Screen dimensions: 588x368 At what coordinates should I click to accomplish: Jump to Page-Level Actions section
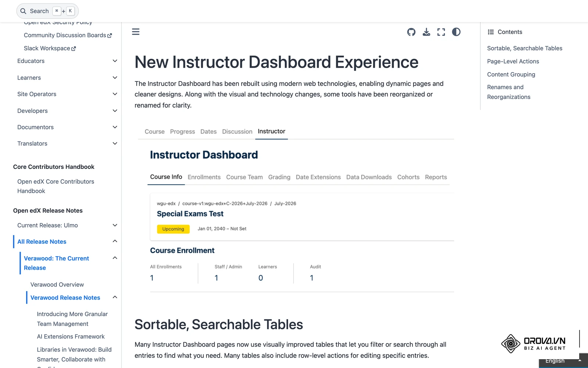[x=513, y=61]
